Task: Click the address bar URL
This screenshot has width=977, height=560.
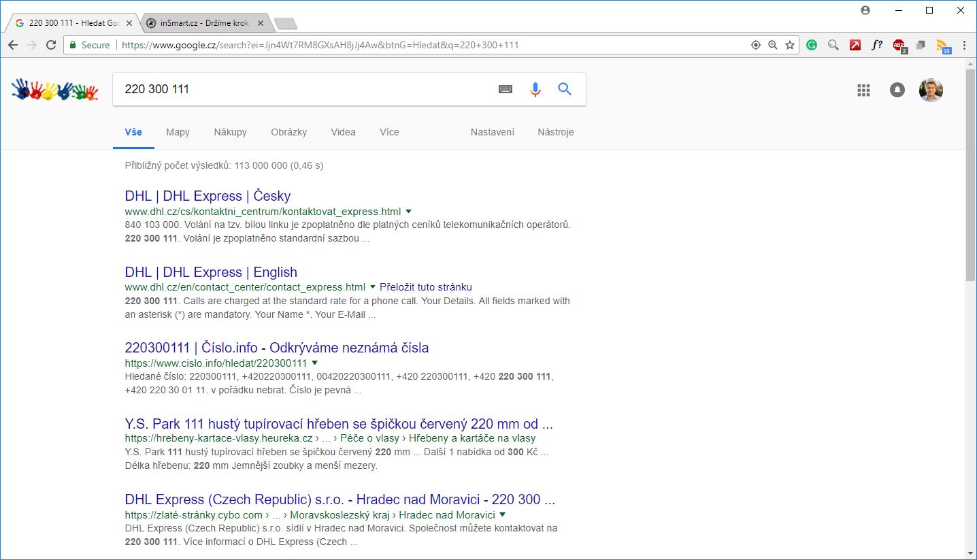Action: coord(320,45)
